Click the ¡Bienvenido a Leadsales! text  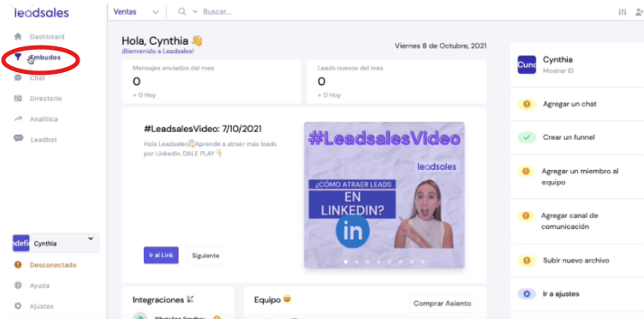[157, 51]
